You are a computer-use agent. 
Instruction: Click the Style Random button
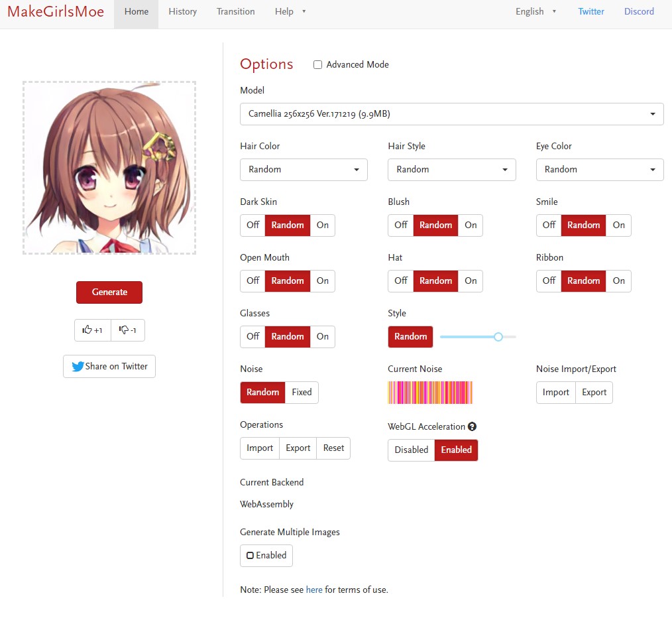pyautogui.click(x=411, y=337)
